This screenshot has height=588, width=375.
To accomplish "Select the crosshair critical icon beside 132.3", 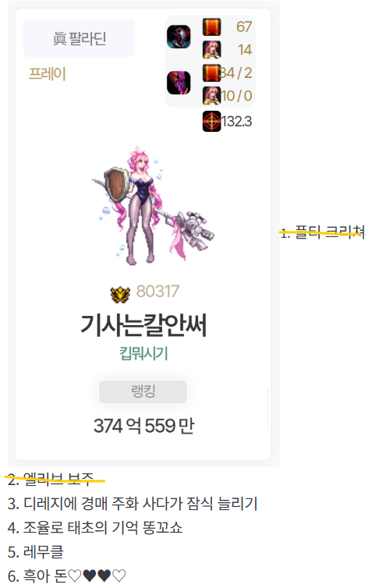I will click(212, 122).
